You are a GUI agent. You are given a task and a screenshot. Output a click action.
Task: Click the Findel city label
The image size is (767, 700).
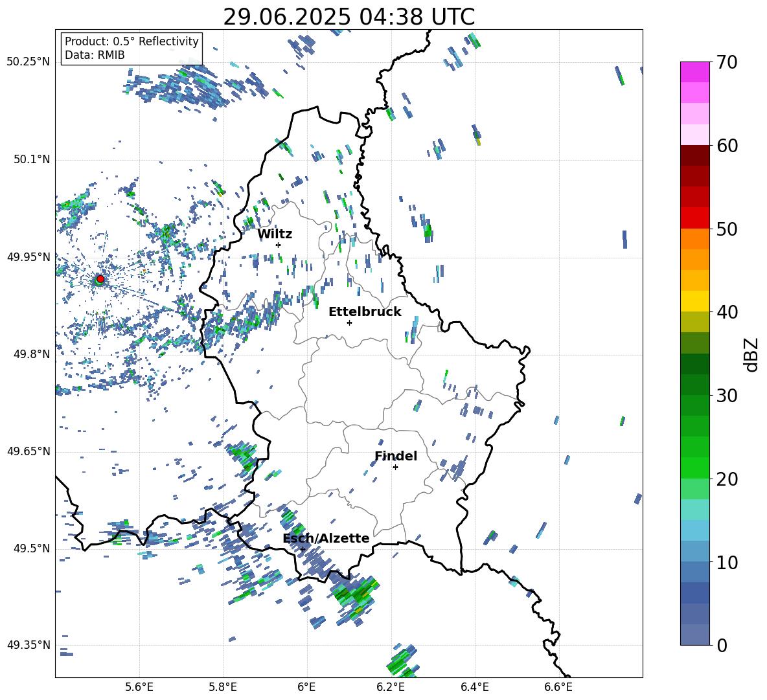(x=396, y=456)
